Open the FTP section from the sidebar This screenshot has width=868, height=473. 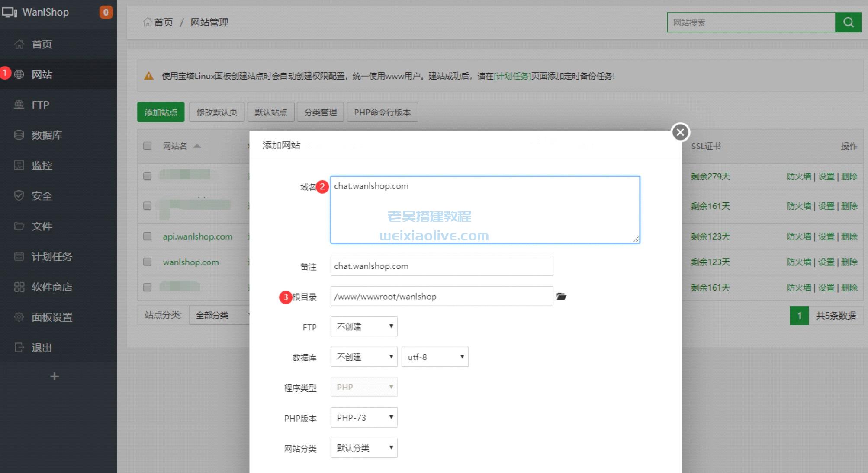point(19,105)
